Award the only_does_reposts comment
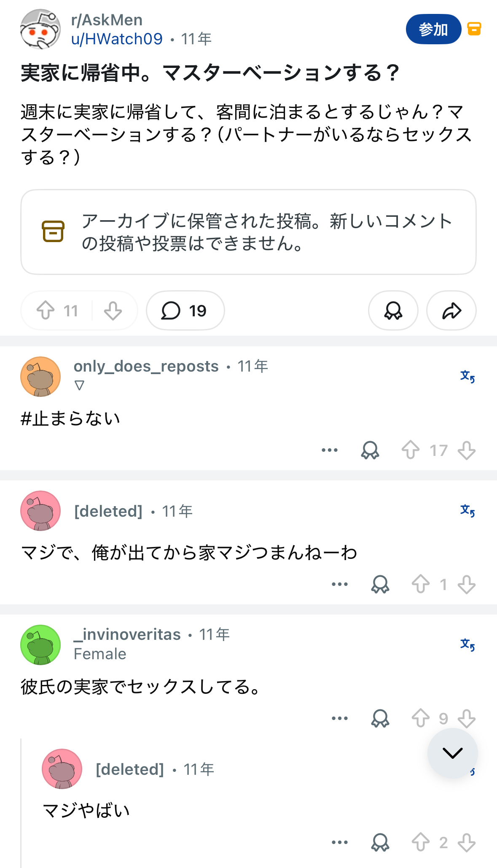 tap(370, 450)
